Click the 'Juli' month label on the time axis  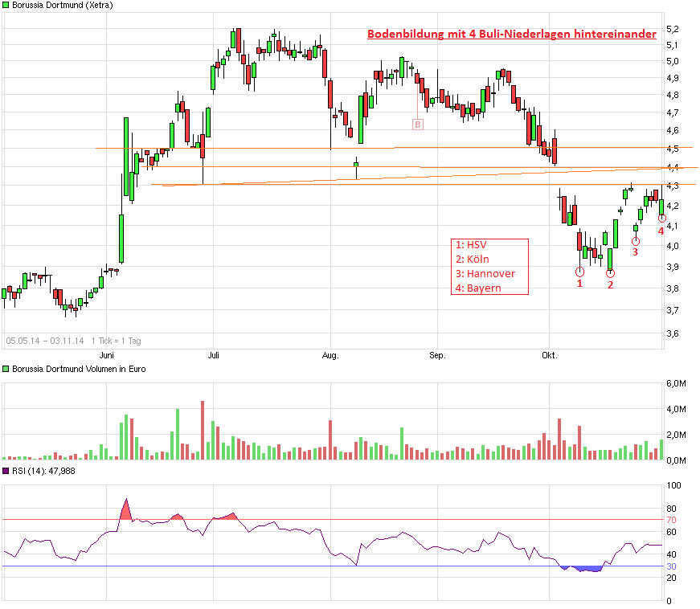(213, 354)
